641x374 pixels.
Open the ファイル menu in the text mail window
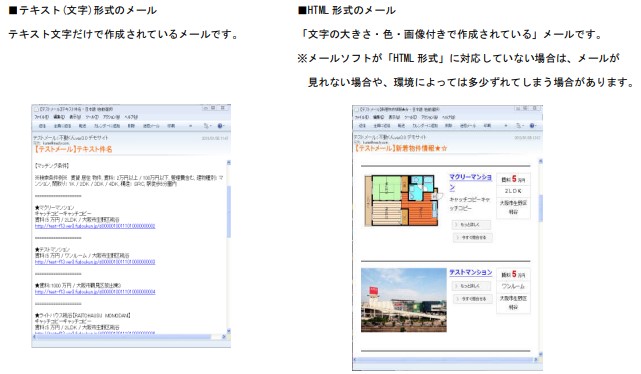click(41, 117)
